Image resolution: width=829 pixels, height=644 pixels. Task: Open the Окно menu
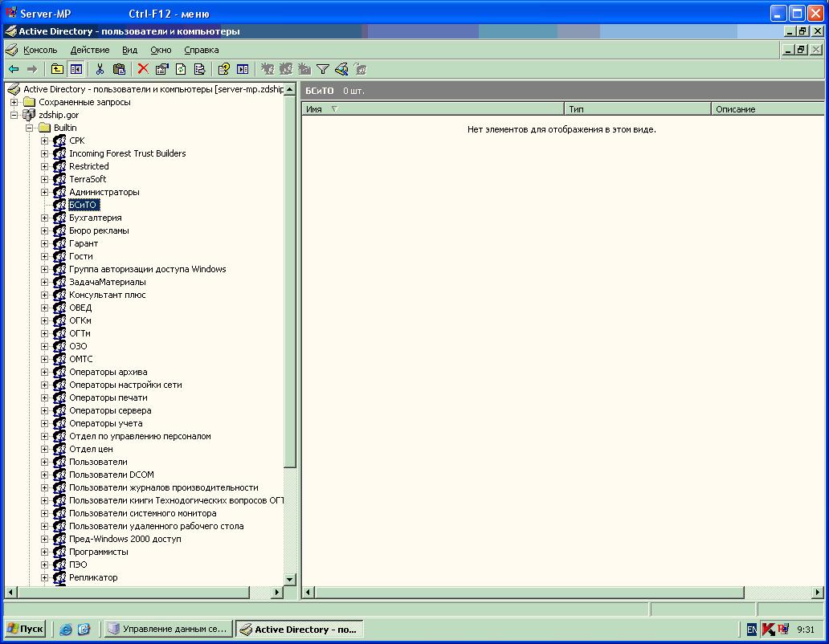click(x=161, y=51)
